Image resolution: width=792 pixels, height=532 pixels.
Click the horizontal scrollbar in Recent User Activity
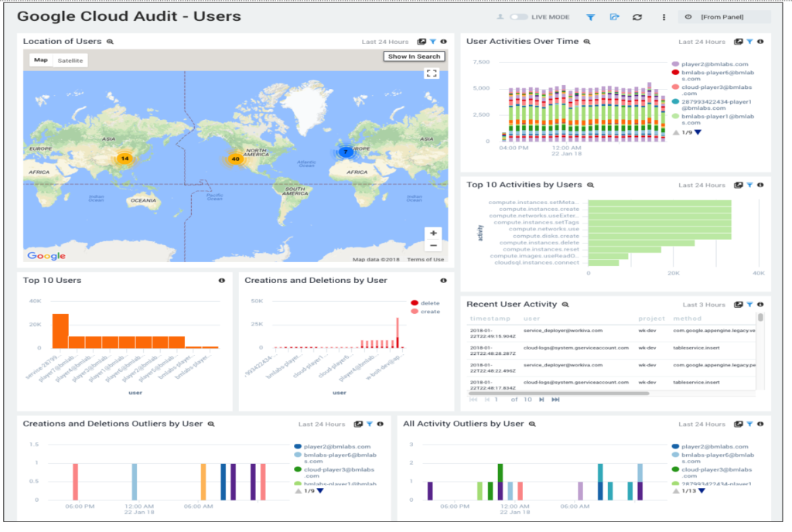pos(558,393)
